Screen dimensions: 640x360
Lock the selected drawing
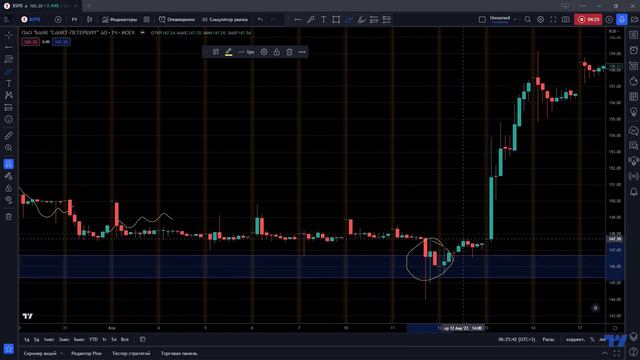(277, 52)
